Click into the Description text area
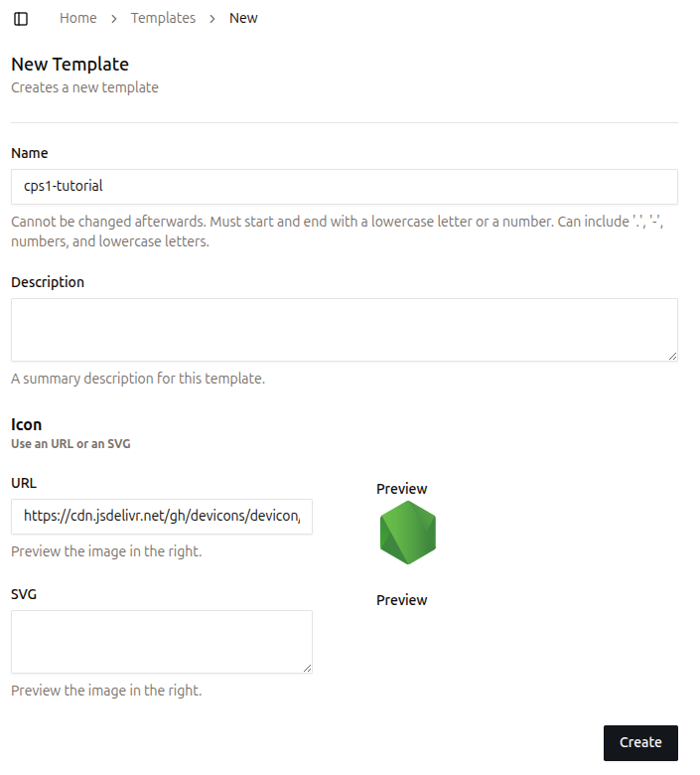Image resolution: width=700 pixels, height=775 pixels. 344,329
